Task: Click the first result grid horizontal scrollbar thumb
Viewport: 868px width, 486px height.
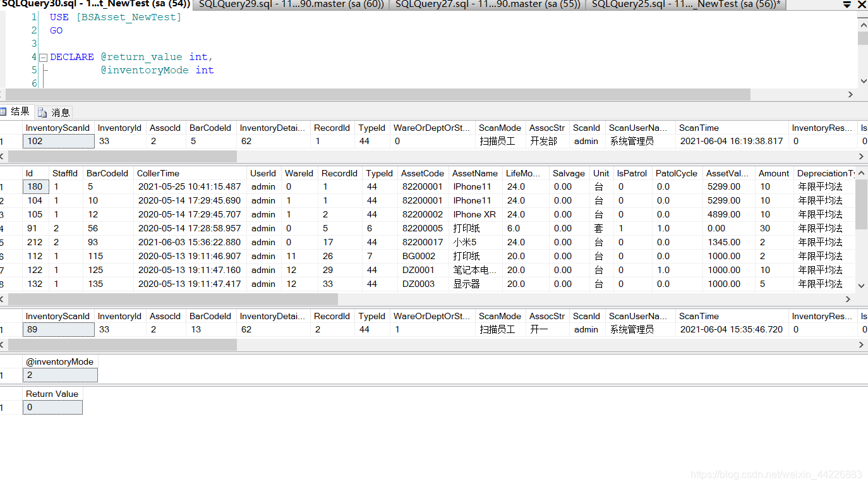Action: 121,156
